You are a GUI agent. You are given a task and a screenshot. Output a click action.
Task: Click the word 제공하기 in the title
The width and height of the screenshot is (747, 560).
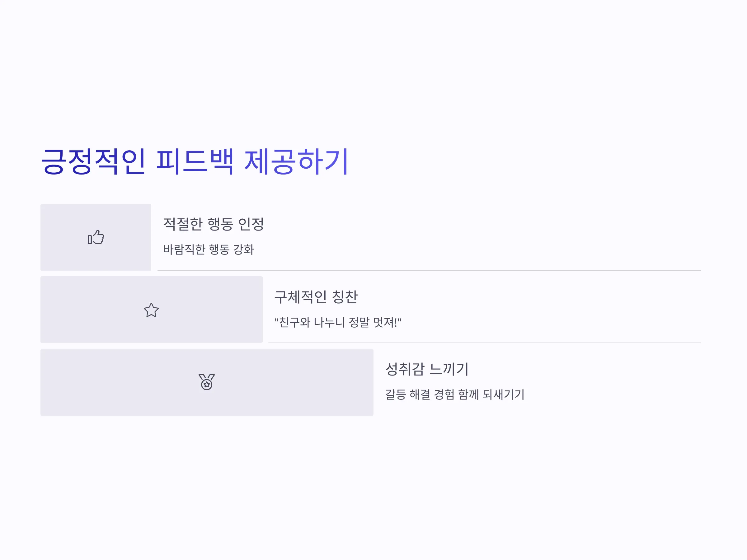tap(296, 162)
